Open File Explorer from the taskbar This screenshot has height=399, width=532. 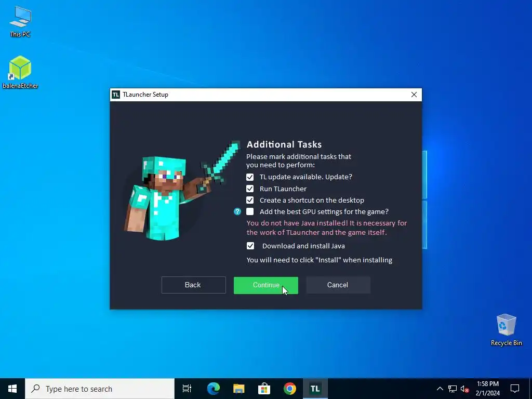point(239,389)
